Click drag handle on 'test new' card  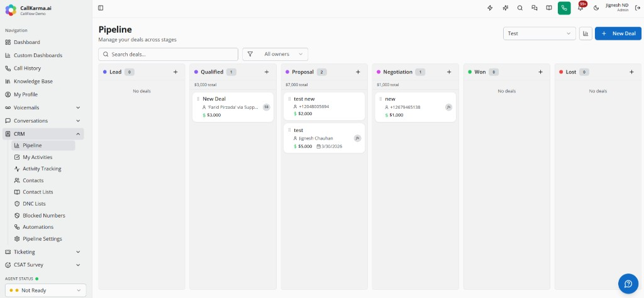[289, 99]
